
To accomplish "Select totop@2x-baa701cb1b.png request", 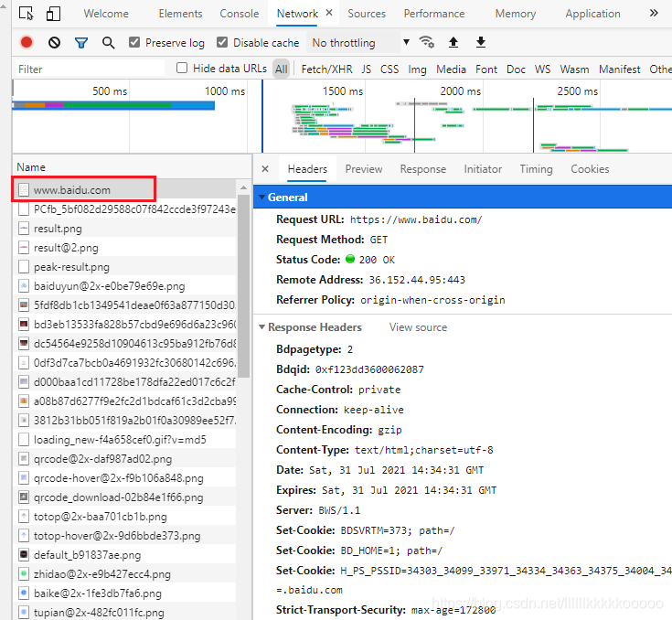I will point(125,517).
